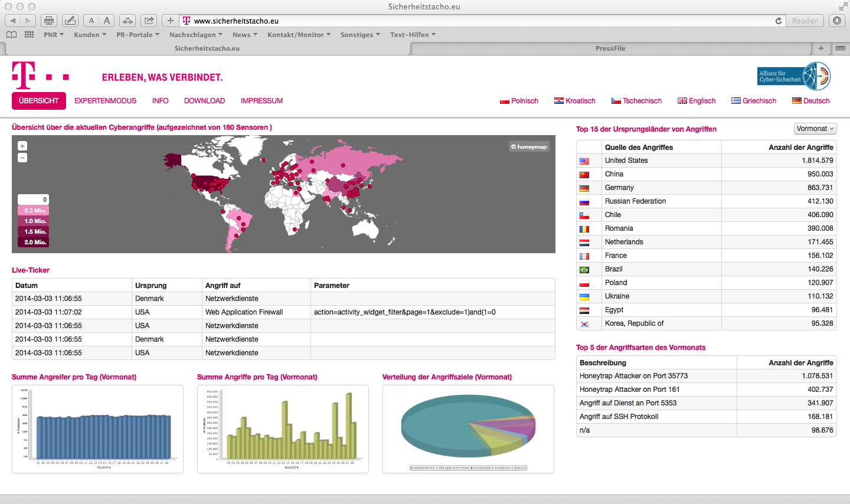The image size is (850, 504).
Task: Expand the Nachschlagen bookmarks menu
Action: coord(196,35)
